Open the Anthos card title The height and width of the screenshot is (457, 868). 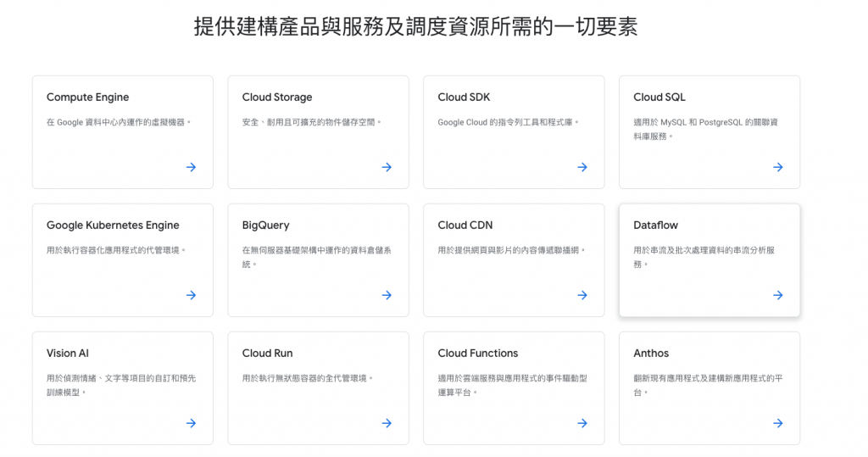coord(651,354)
